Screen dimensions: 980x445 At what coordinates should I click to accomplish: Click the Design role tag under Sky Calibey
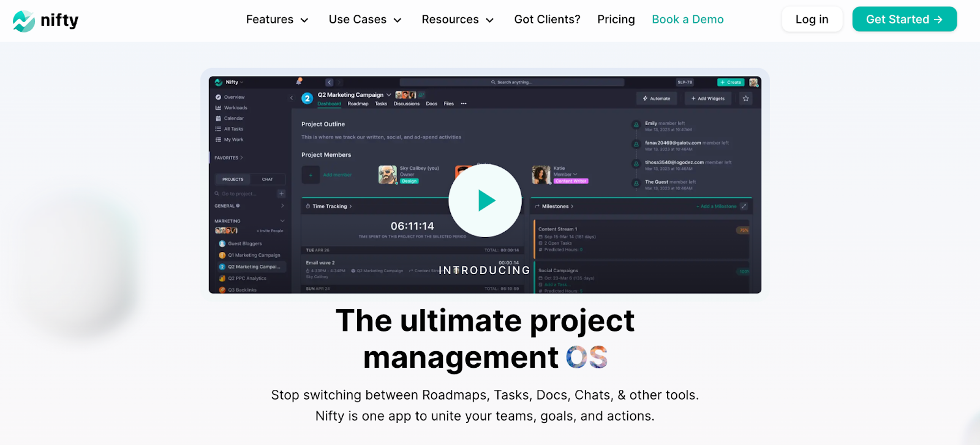pos(409,181)
